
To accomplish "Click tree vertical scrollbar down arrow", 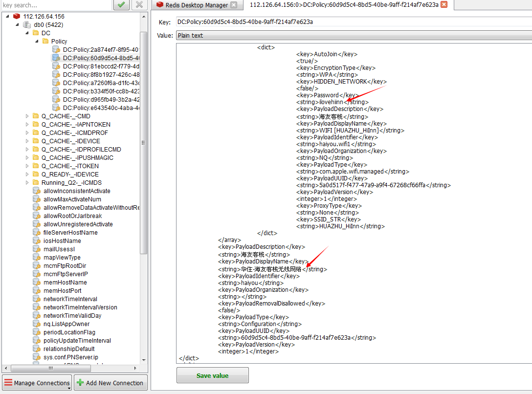I will coord(144,360).
